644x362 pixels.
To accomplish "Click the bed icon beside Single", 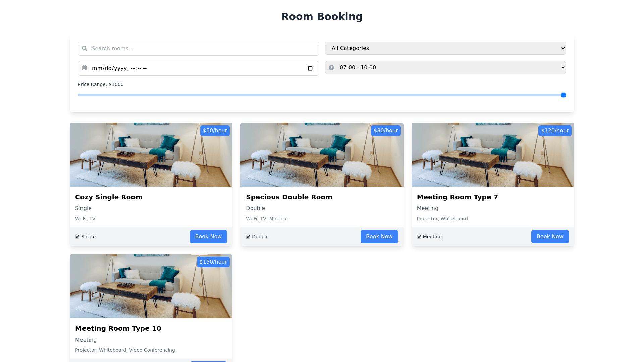I will [x=77, y=237].
